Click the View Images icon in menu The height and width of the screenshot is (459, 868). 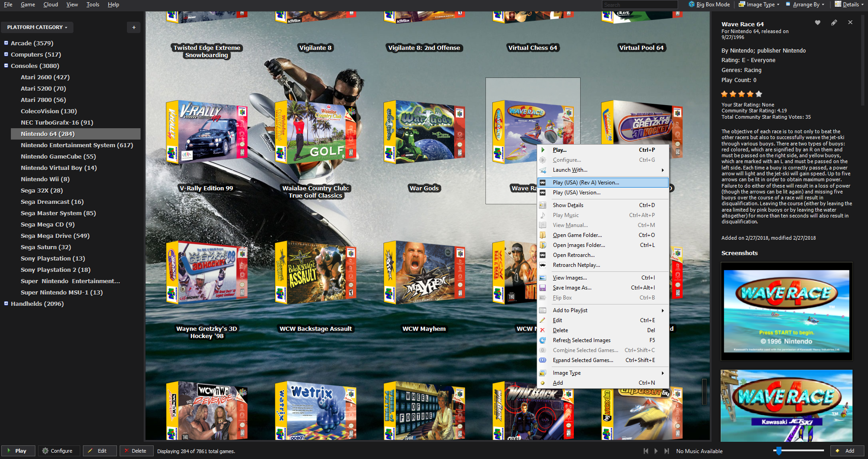tap(543, 278)
